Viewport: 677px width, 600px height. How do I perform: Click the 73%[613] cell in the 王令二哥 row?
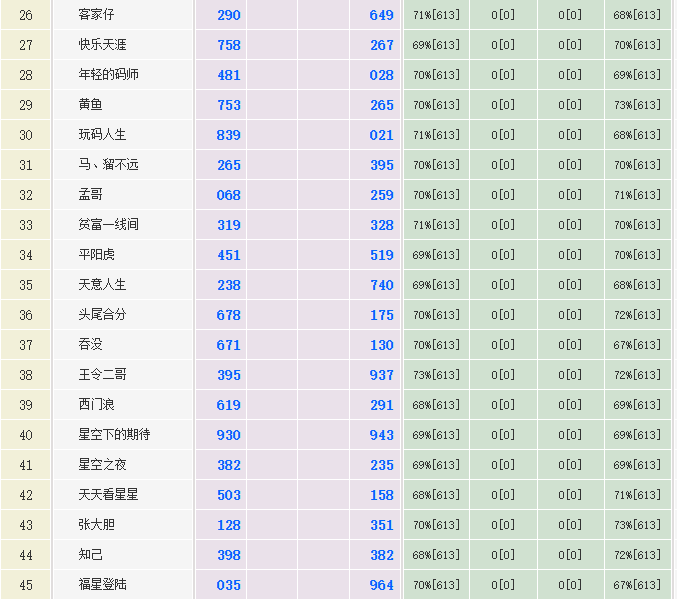[x=436, y=375]
